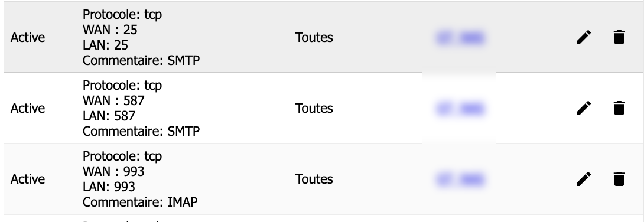This screenshot has width=644, height=222.
Task: Click Active status of port 993 rule
Action: tap(28, 179)
